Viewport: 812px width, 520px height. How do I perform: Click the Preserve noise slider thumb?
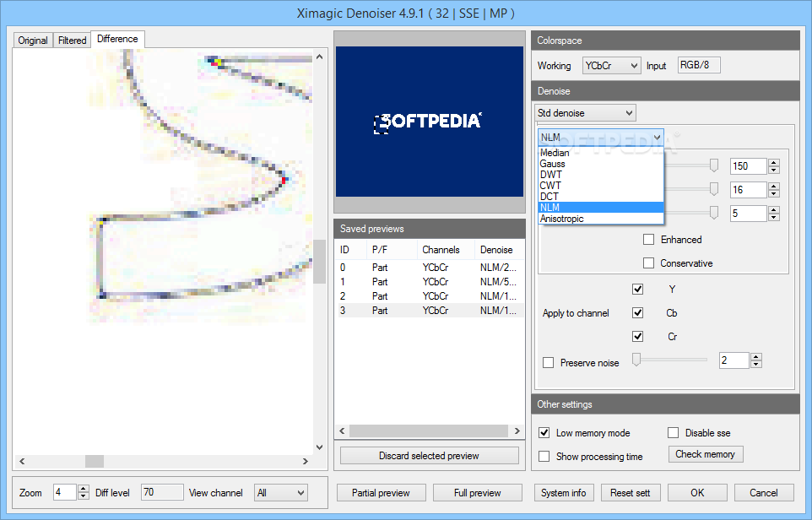(x=636, y=360)
